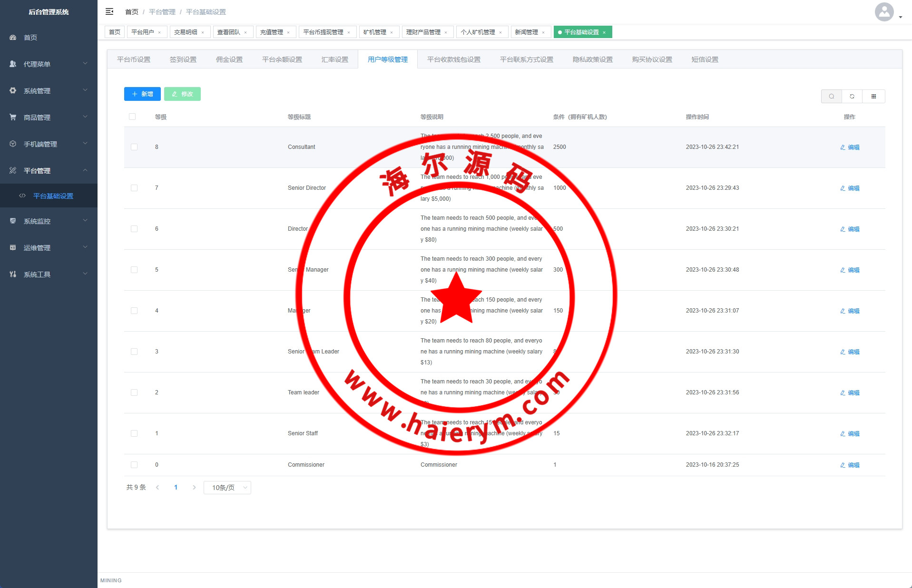Open the 短信设置 tab
The image size is (912, 588).
pos(705,59)
